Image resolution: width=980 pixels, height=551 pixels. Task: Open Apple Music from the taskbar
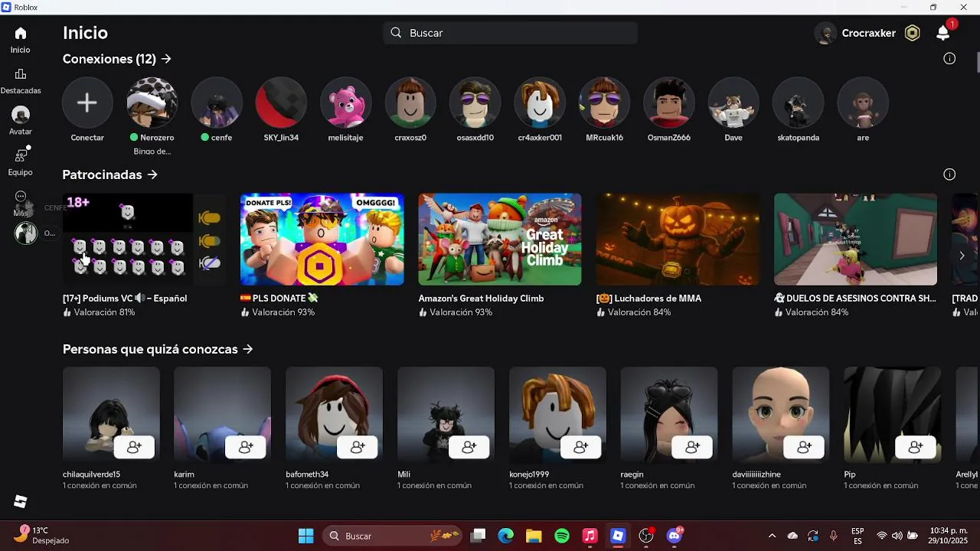point(590,536)
